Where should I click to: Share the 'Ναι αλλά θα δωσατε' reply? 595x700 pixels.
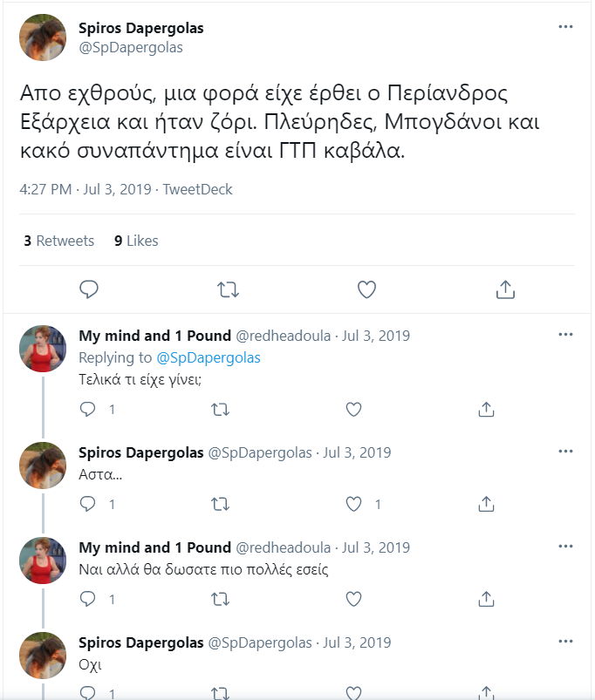coord(486,599)
